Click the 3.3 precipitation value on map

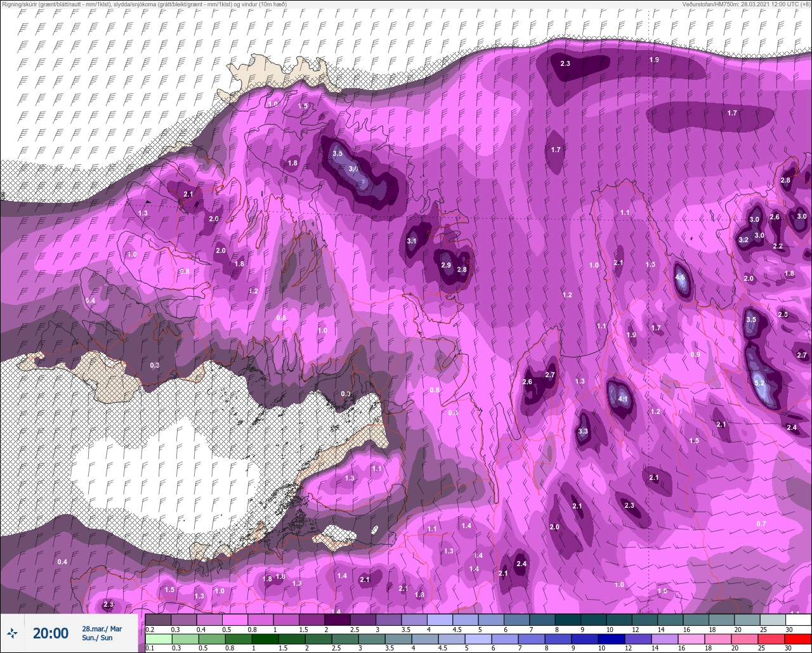pyautogui.click(x=584, y=432)
